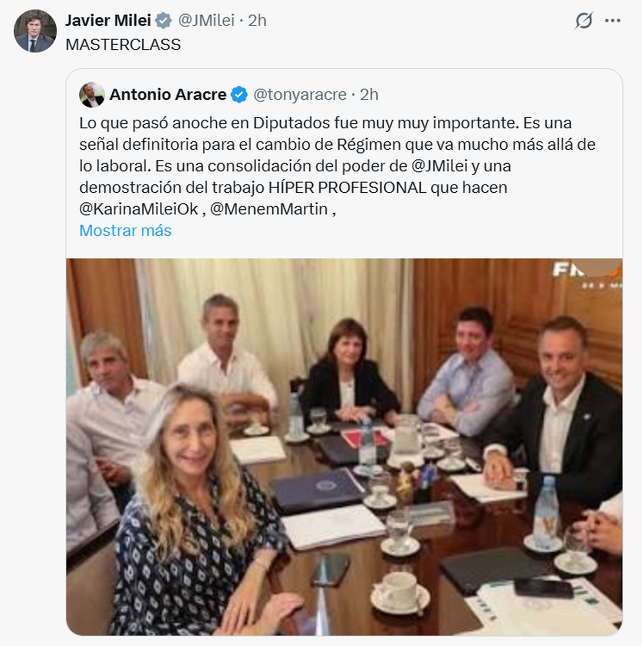Click the Antonio Aracre display name
The height and width of the screenshot is (646, 644).
point(168,95)
